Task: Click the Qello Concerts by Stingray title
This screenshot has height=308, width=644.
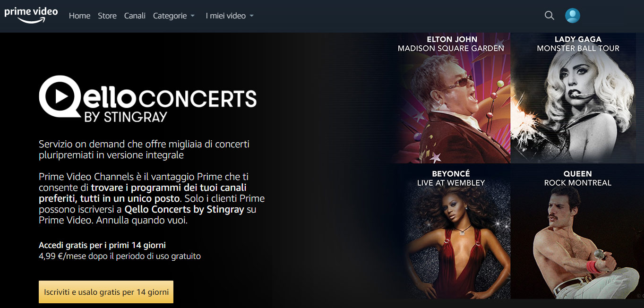Action: coord(147,99)
